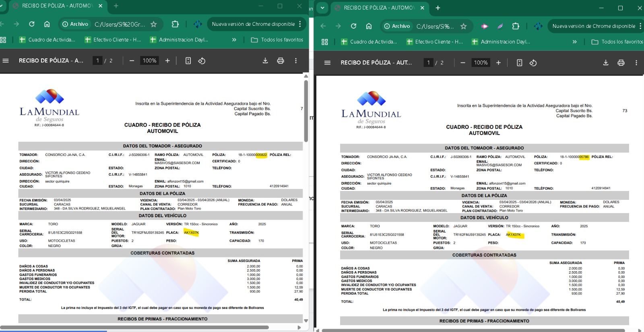The height and width of the screenshot is (332, 644).
Task: Zoom out on the left PDF document
Action: click(132, 60)
